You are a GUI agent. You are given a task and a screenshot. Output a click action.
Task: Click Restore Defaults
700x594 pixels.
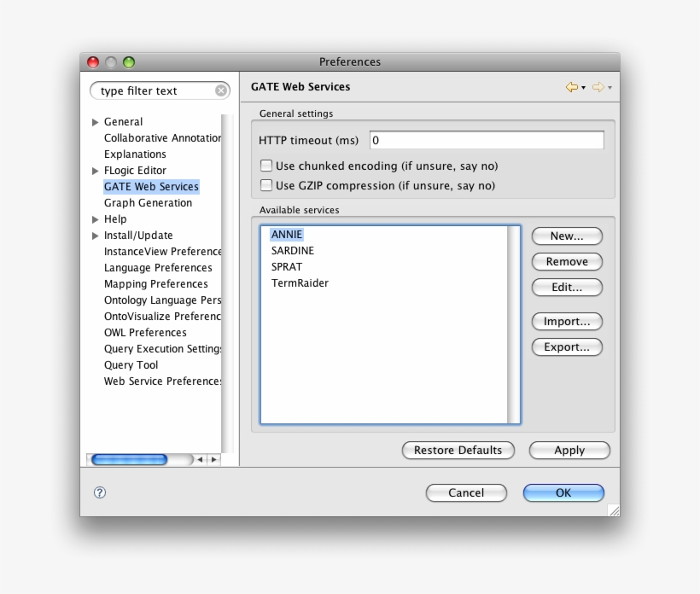[x=458, y=451]
